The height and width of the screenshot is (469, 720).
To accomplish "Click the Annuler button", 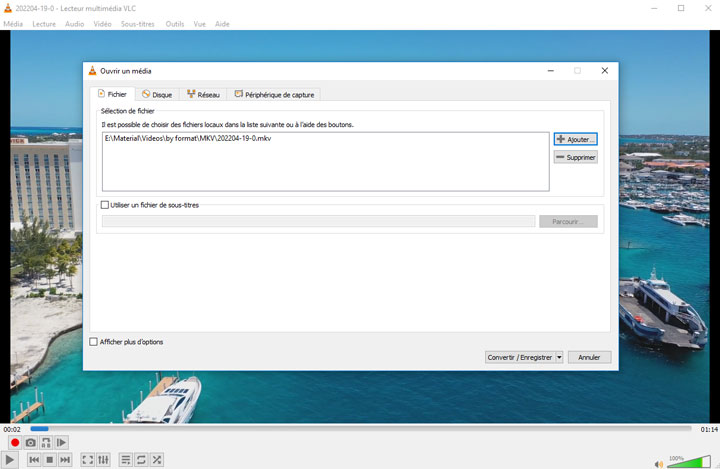I will 589,357.
